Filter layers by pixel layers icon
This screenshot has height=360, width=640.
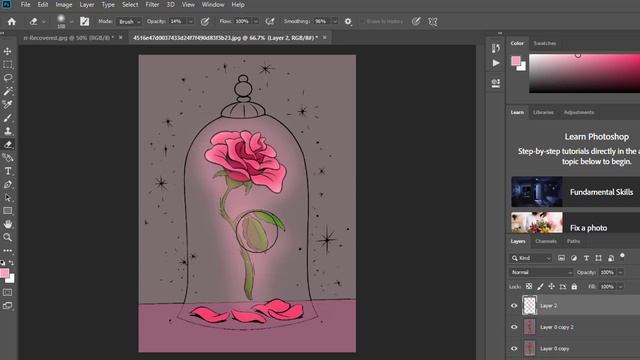tap(562, 258)
